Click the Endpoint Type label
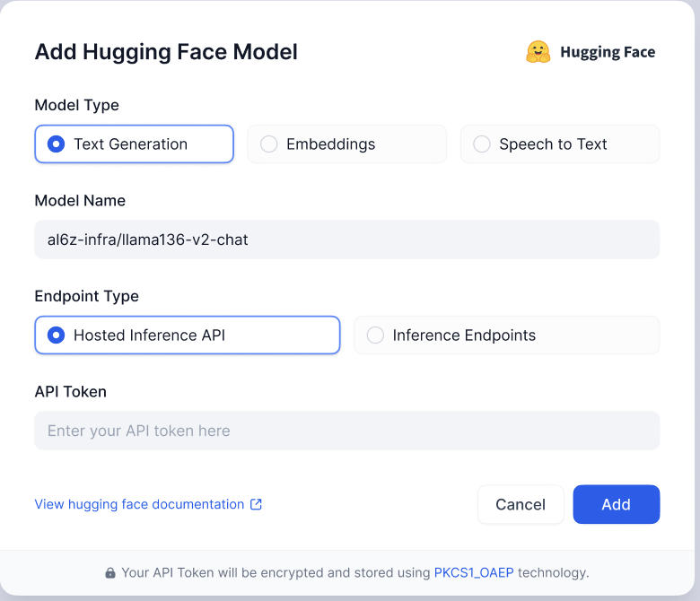 [86, 296]
